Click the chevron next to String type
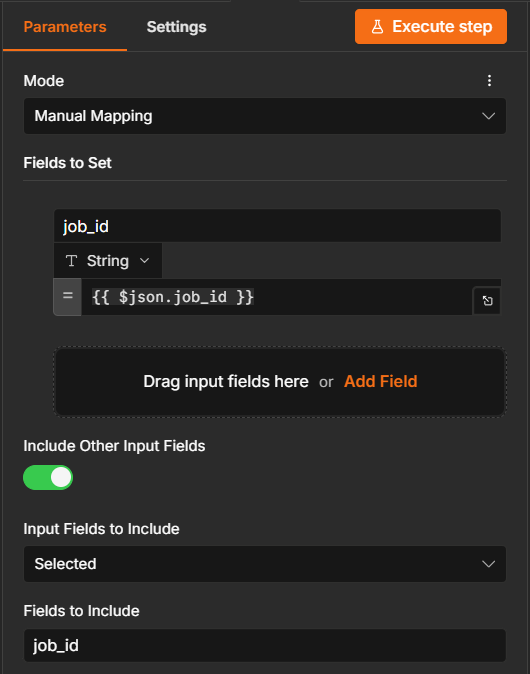Image resolution: width=530 pixels, height=674 pixels. coord(145,260)
